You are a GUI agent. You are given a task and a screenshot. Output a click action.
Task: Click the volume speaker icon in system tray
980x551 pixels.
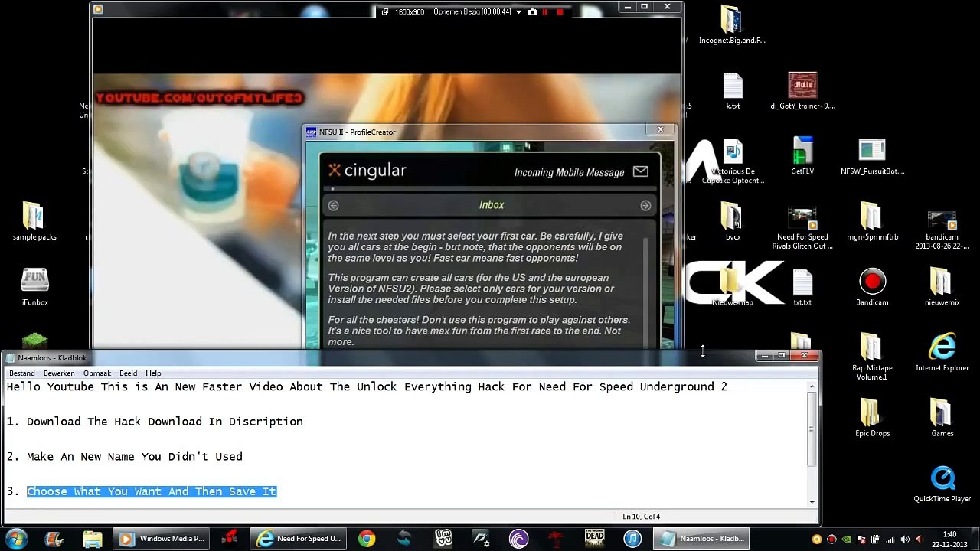(x=904, y=540)
